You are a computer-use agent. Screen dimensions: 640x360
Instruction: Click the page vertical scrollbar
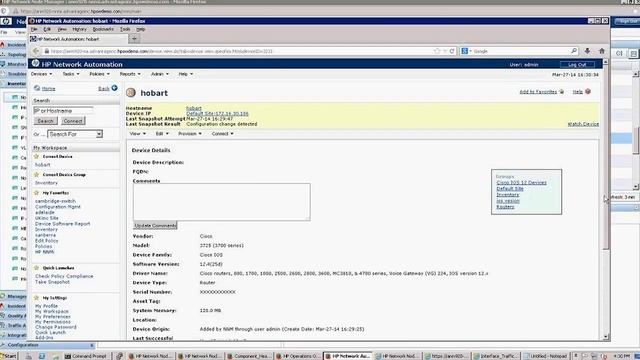tap(606, 200)
